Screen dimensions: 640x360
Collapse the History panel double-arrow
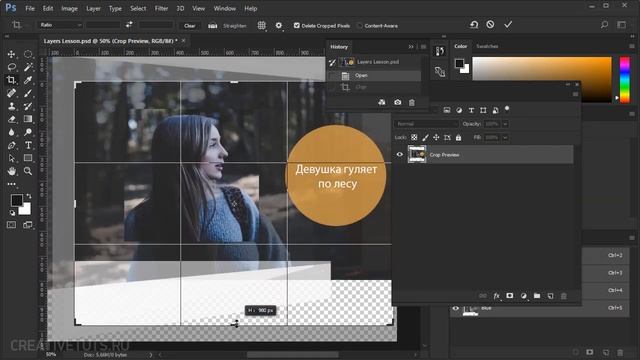tap(411, 47)
